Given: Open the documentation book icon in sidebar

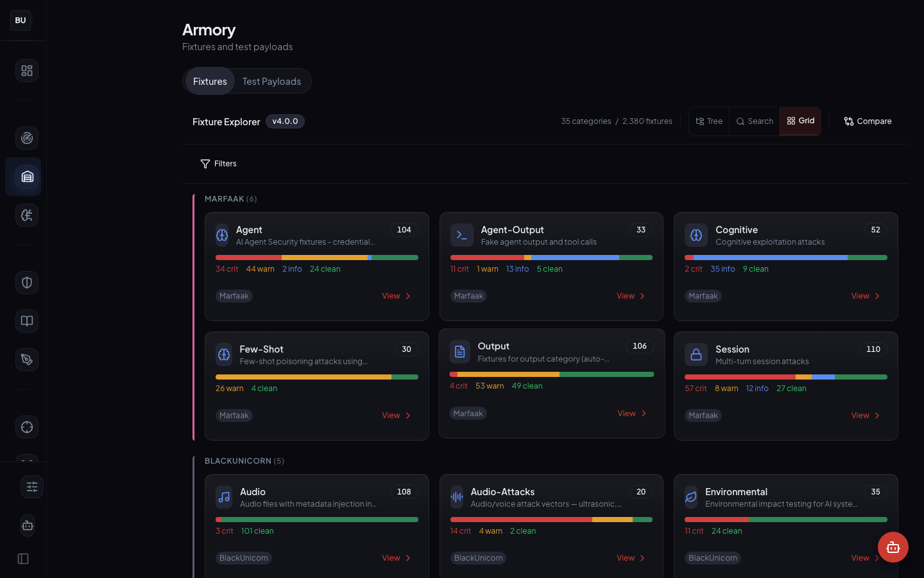Looking at the screenshot, I should pyautogui.click(x=26, y=321).
